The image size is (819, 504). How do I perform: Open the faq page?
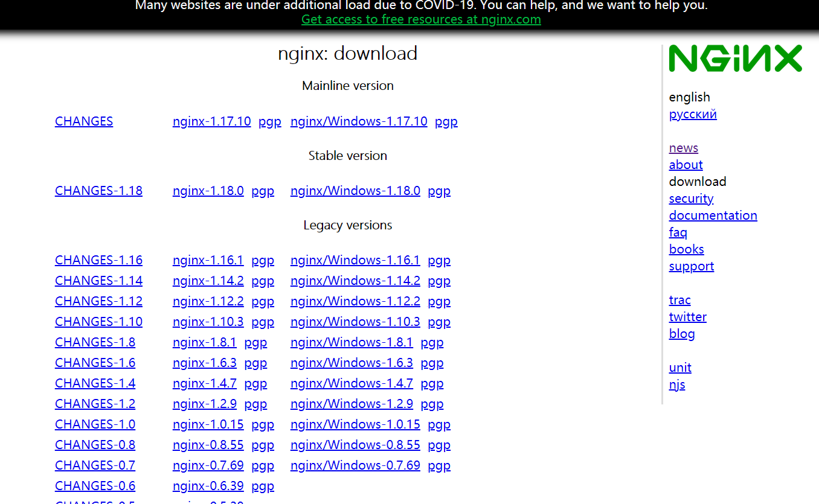678,232
